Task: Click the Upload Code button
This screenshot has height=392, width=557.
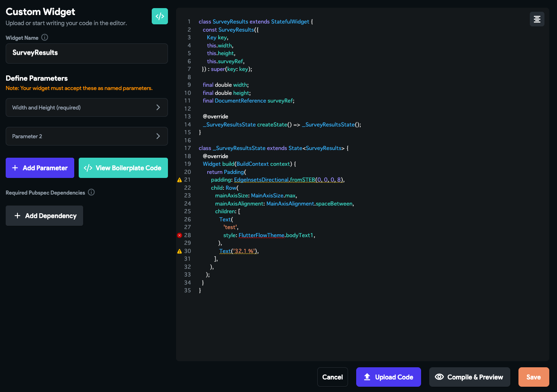Action: 389,377
